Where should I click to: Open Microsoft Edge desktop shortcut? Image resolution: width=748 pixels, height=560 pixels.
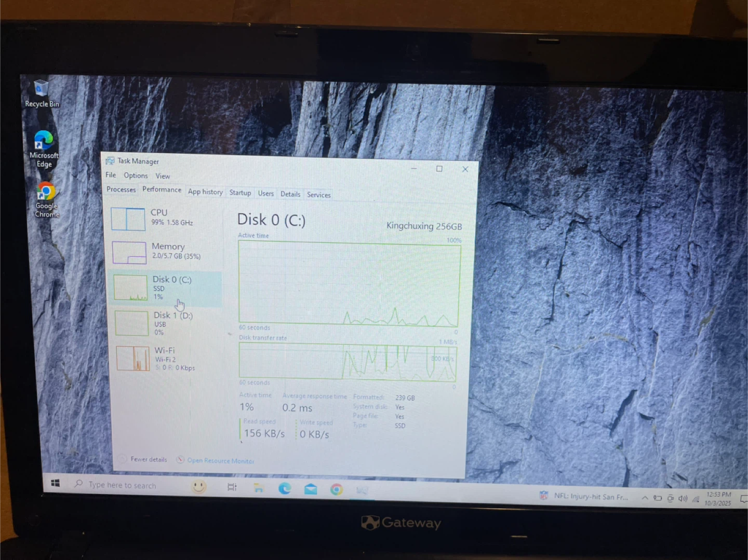pyautogui.click(x=44, y=148)
